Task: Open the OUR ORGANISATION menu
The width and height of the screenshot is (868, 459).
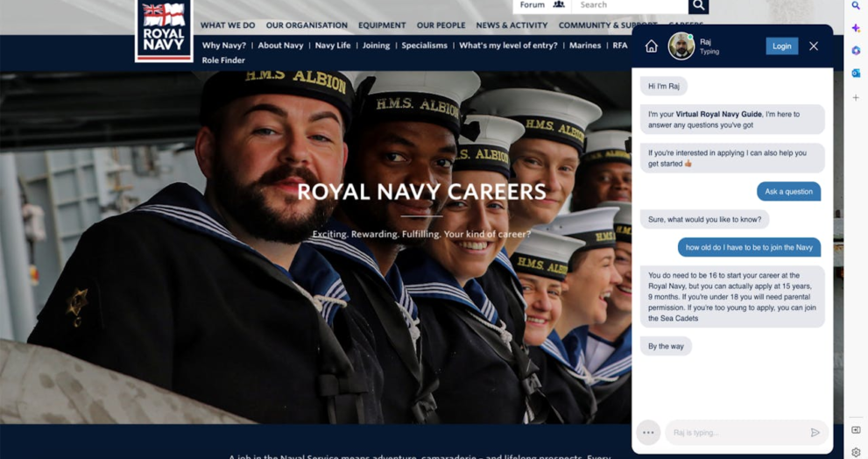Action: (307, 25)
